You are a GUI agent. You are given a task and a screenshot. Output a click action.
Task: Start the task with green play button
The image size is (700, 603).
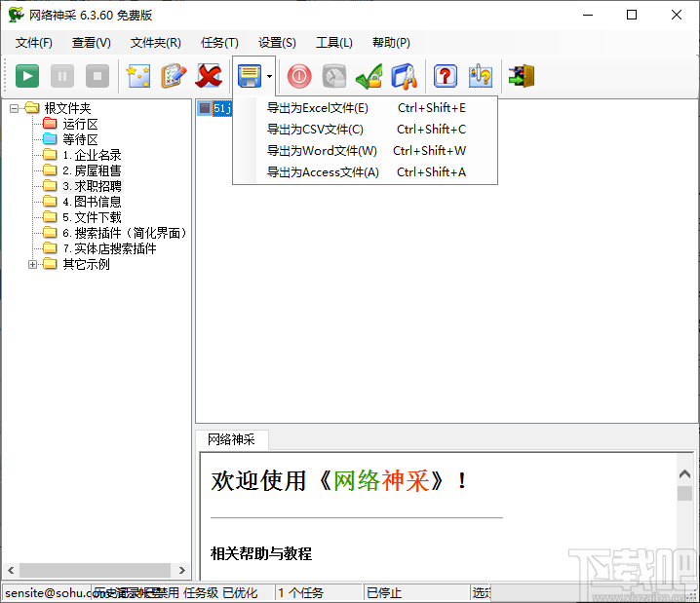coord(27,76)
